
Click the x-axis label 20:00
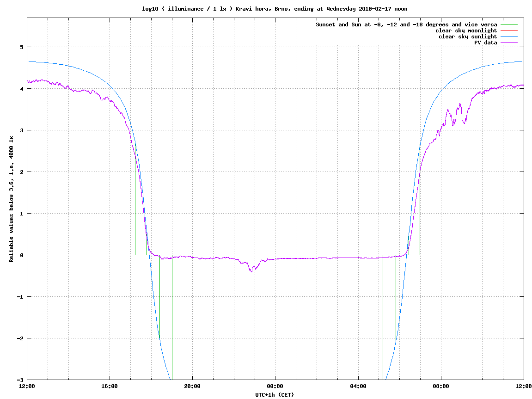pos(192,387)
